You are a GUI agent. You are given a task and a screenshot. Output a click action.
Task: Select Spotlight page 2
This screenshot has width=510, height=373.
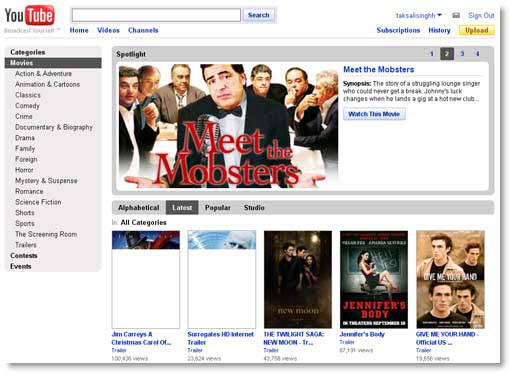click(x=447, y=54)
